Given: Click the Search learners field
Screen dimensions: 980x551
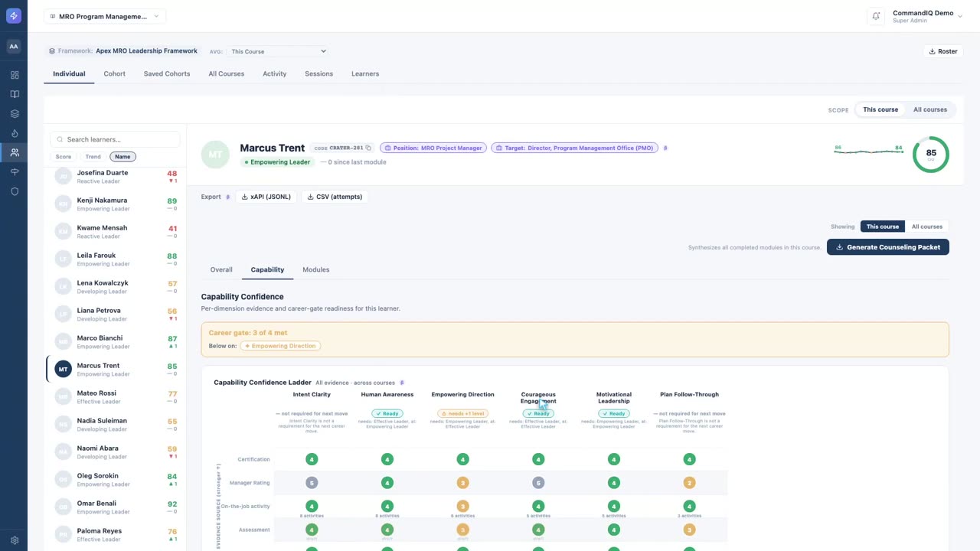Looking at the screenshot, I should coord(115,139).
